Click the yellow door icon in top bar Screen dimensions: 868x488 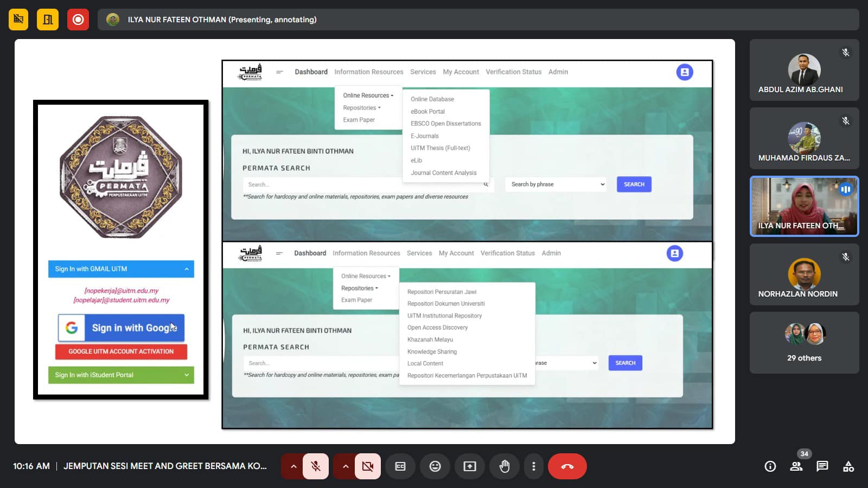[48, 20]
